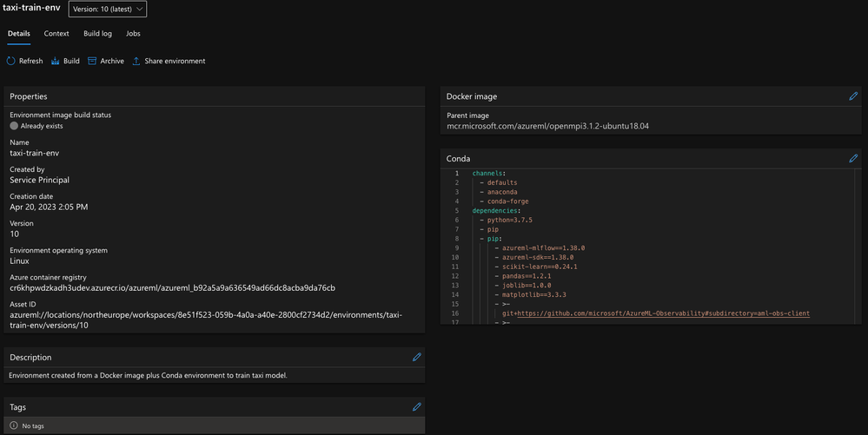Click the Azure container registry address
This screenshot has height=435, width=868.
tap(172, 287)
